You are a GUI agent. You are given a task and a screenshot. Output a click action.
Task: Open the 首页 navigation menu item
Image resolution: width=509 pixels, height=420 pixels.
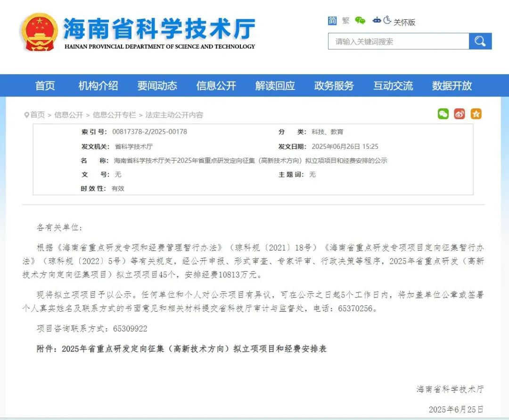[45, 86]
